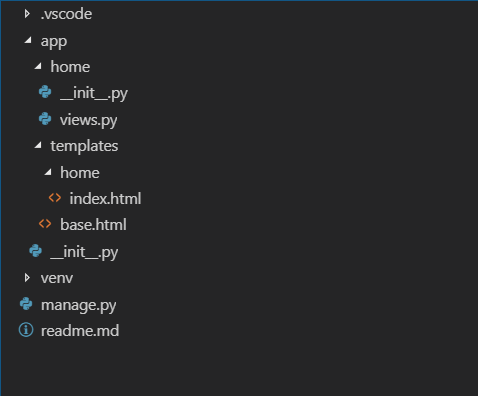Viewport: 478px width, 396px height.
Task: Collapse the templates folder arrow
Action: (x=38, y=145)
